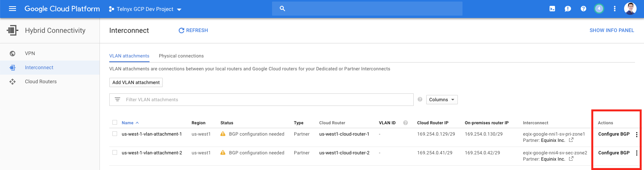
Task: Click the Hybrid Connectivity chip icon
Action: (x=12, y=30)
